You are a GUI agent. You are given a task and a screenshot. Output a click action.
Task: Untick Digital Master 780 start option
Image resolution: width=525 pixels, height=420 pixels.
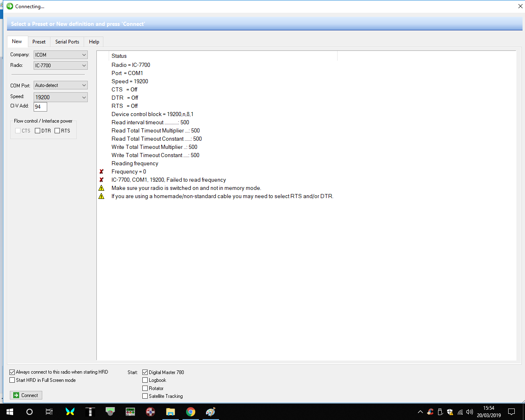click(x=145, y=372)
